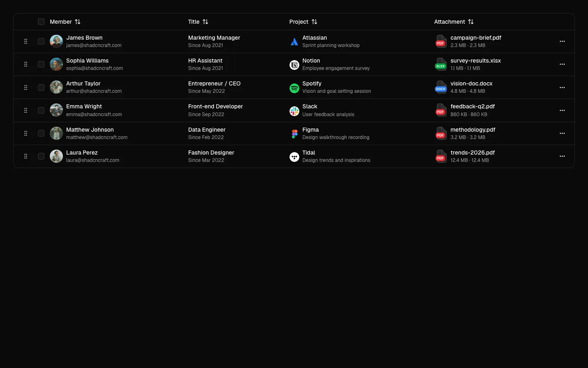The height and width of the screenshot is (368, 588).
Task: Click drag handle of Arthur Taylor row
Action: click(x=26, y=88)
